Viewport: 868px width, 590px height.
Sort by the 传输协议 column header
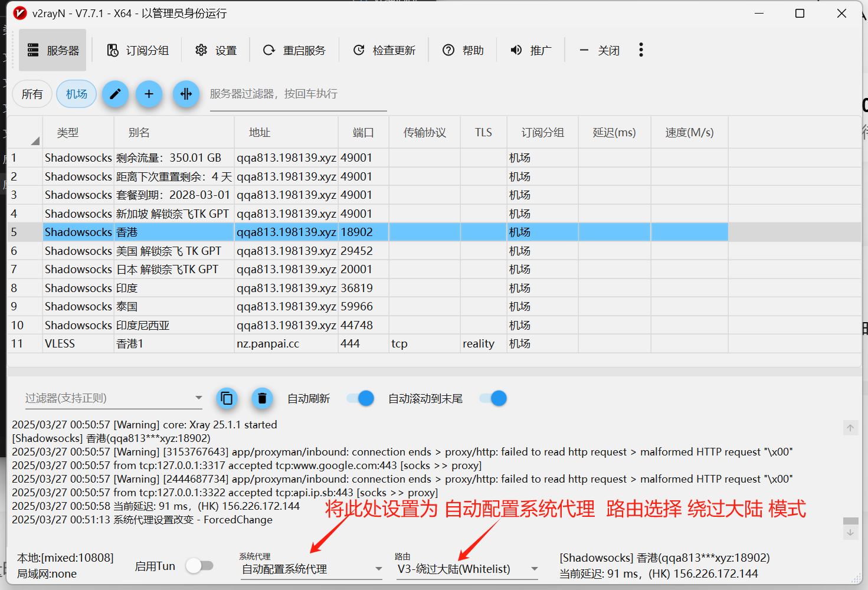[x=425, y=133]
